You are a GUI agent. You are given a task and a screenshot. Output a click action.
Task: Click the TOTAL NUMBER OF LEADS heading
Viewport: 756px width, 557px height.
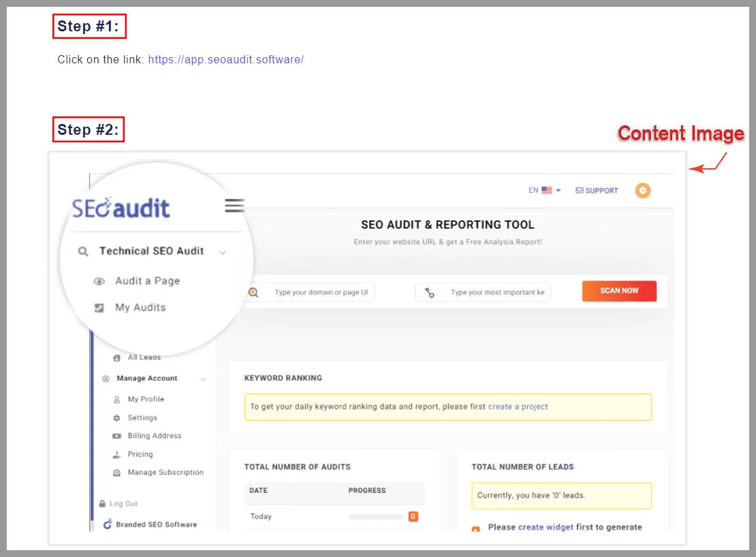coord(522,467)
